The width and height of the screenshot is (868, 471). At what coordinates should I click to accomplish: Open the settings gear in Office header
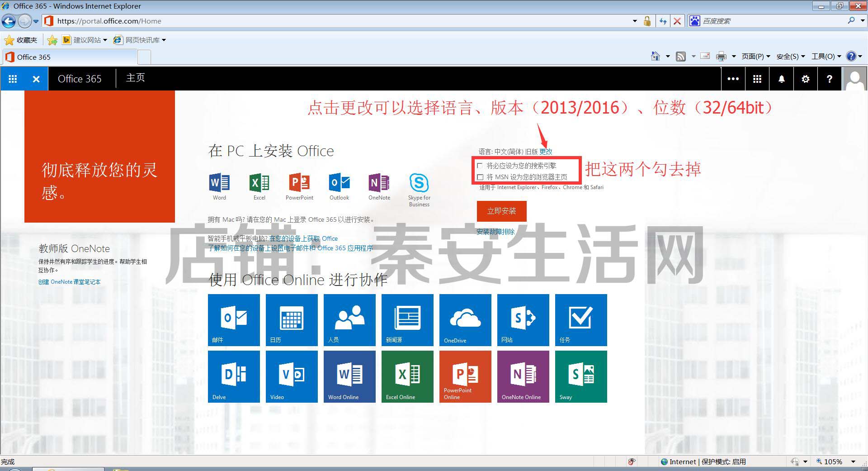pyautogui.click(x=805, y=79)
